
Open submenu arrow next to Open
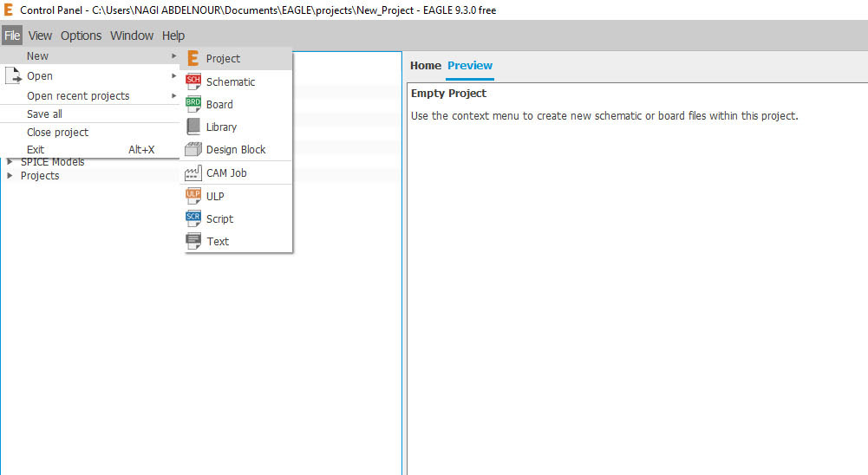[x=173, y=76]
